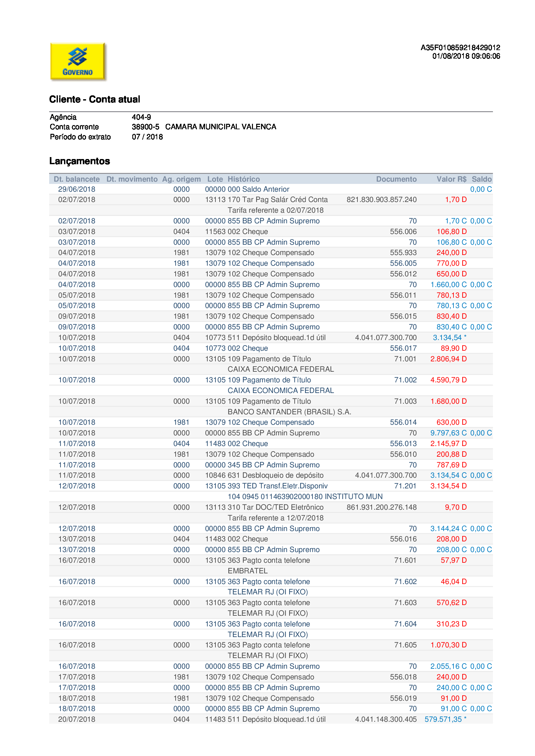Click the account name CAMARA MUNICIPAL VALENCA
This screenshot has width=535, height=756.
pos(221,127)
